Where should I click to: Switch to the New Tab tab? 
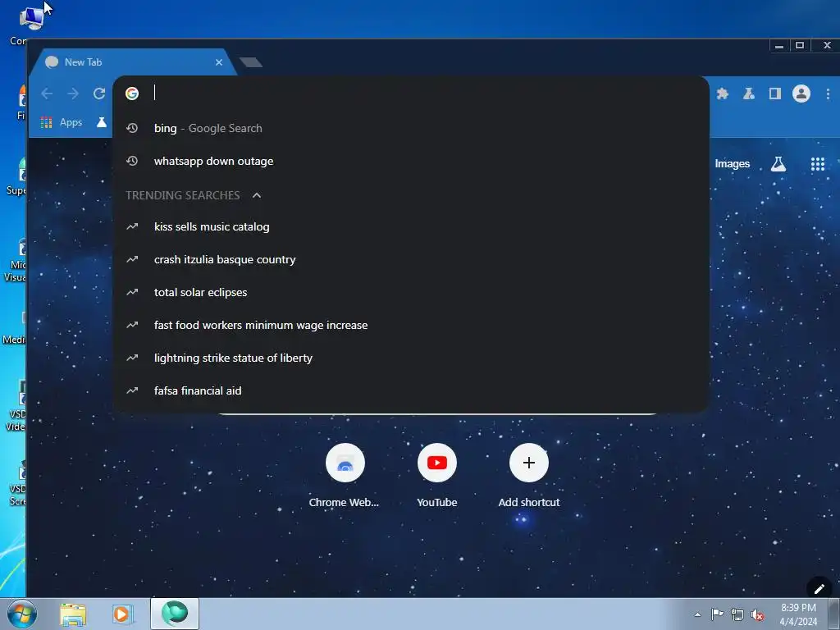coord(131,62)
